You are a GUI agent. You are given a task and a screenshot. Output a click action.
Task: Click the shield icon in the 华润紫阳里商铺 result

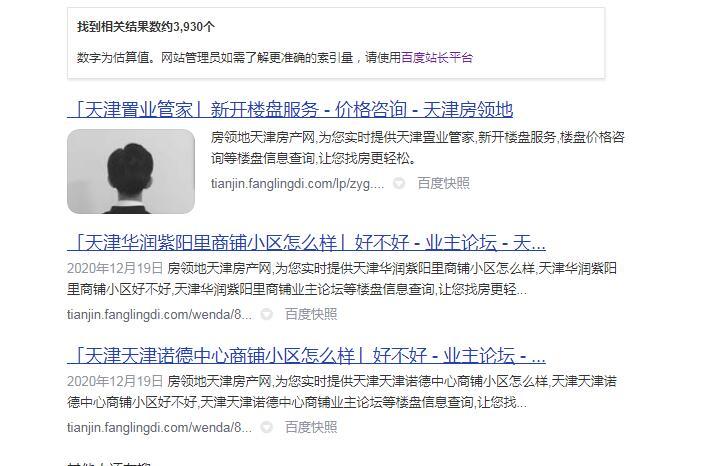pos(267,314)
